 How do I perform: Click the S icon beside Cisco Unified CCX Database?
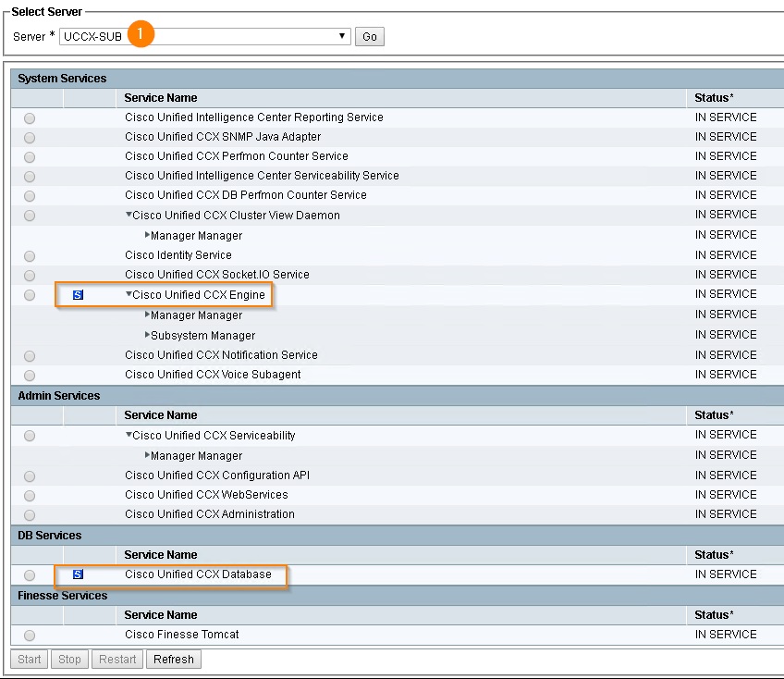pyautogui.click(x=78, y=574)
